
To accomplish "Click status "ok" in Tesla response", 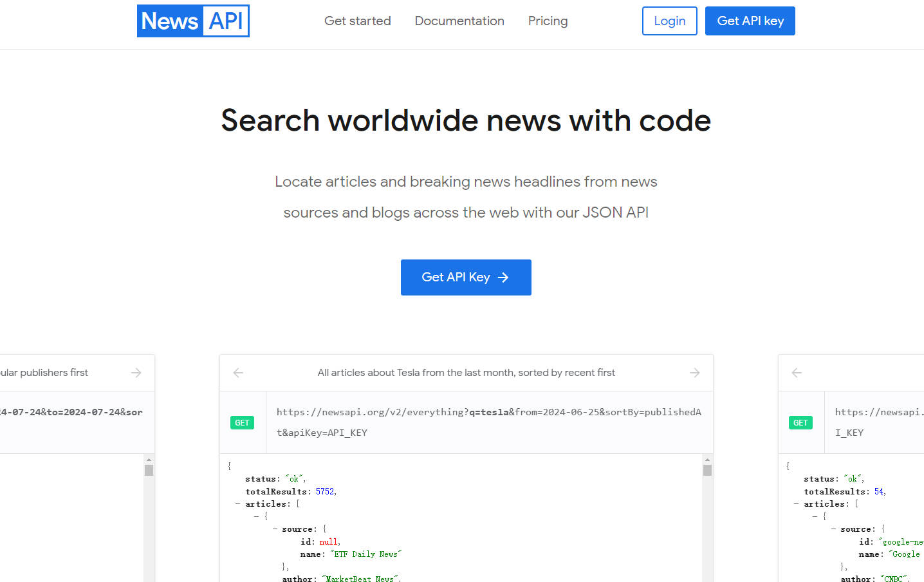I will (x=295, y=479).
